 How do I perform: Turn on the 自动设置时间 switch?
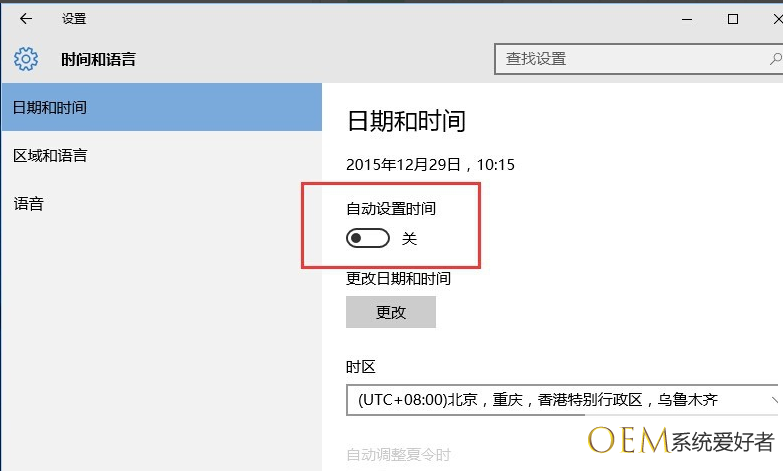click(x=367, y=238)
